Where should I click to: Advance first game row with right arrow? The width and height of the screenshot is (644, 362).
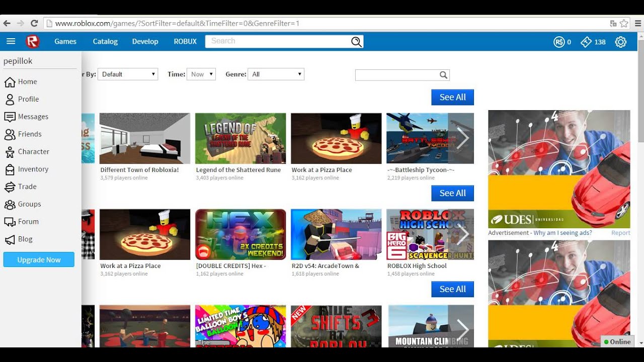(462, 138)
